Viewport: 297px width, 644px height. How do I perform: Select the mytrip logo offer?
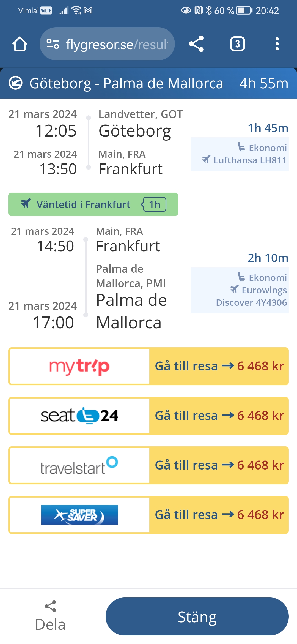(x=79, y=366)
